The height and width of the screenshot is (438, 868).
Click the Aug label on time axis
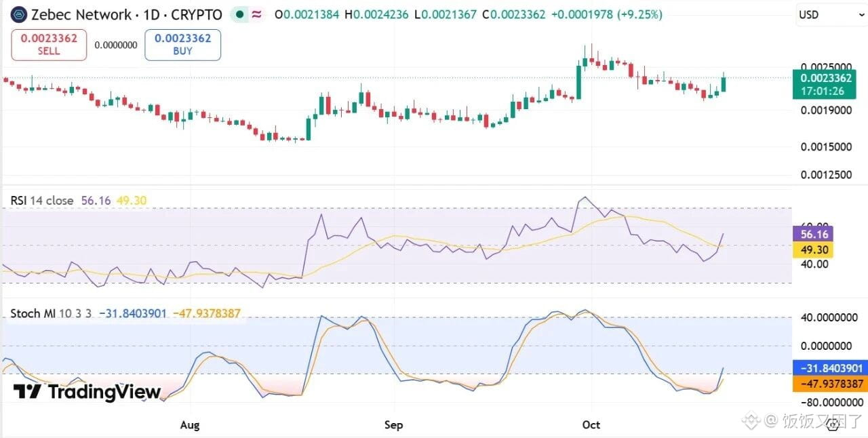coord(190,425)
